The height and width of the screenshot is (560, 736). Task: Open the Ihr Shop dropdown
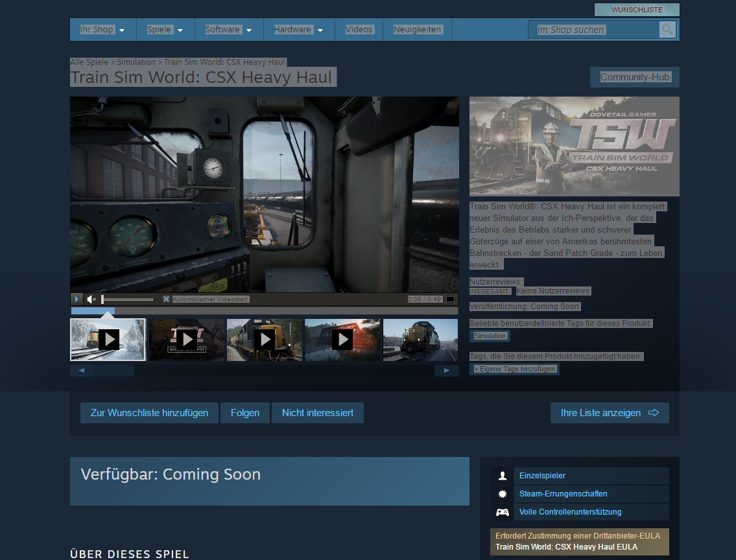[102, 30]
